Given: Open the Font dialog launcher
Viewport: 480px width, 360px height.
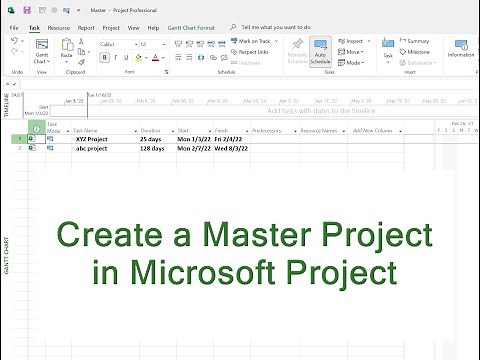Looking at the screenshot, I should [x=166, y=72].
